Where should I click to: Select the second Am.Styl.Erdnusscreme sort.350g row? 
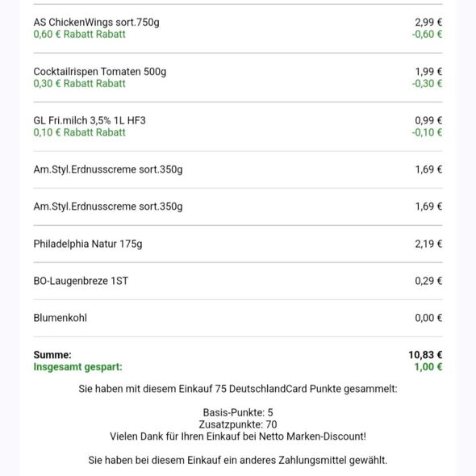click(238, 207)
